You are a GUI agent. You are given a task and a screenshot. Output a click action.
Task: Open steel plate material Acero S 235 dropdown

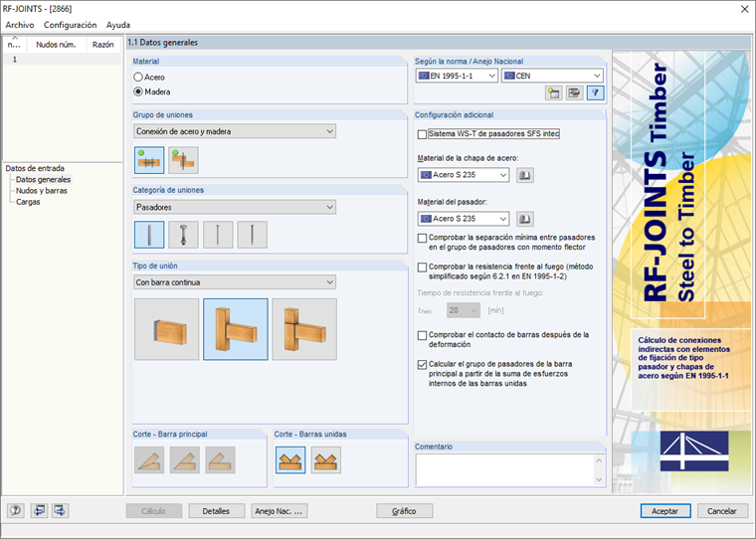(464, 175)
